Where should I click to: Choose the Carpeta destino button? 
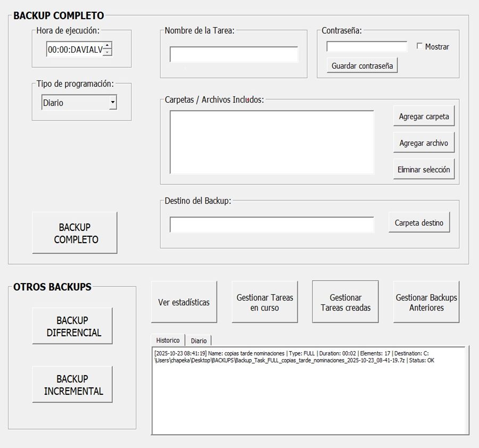point(419,223)
